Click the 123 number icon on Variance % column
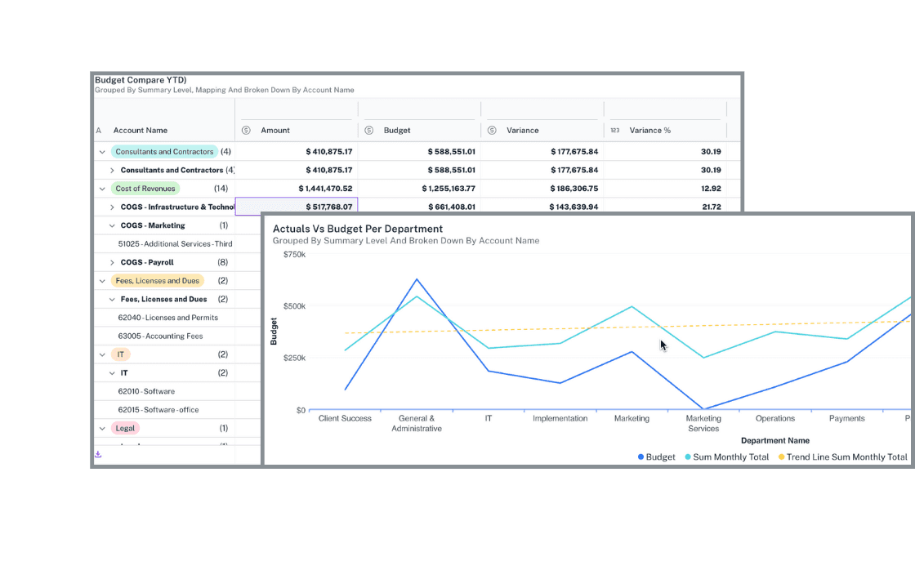The image size is (915, 588). click(614, 130)
